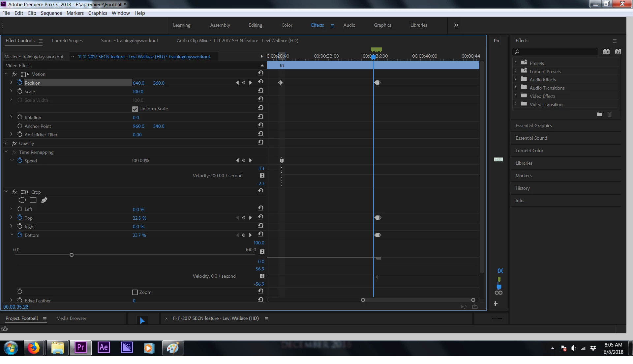This screenshot has width=633, height=364.
Task: Open the Essential Graphics panel
Action: (x=533, y=126)
